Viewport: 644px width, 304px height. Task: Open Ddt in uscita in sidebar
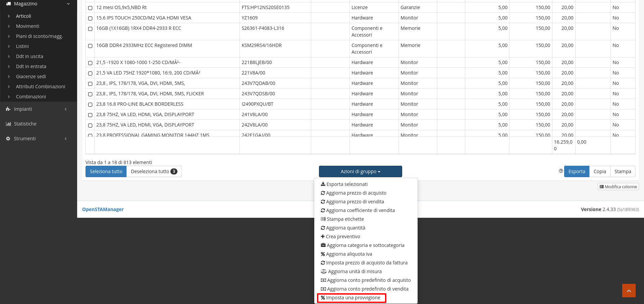pyautogui.click(x=30, y=56)
